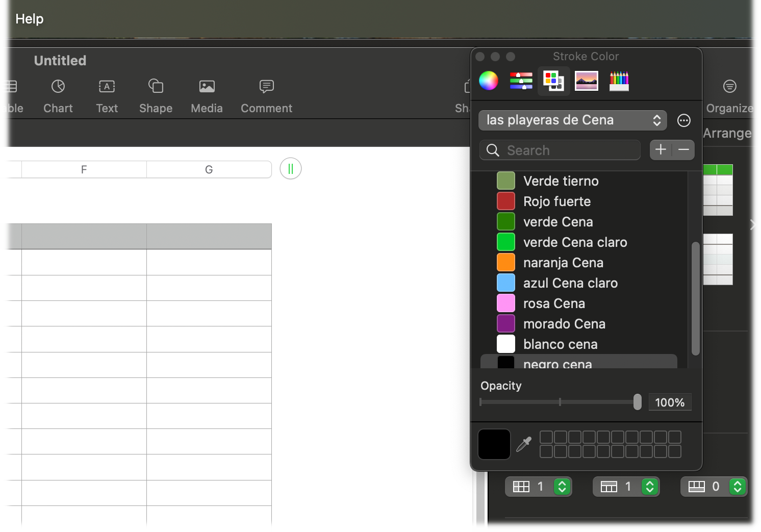Insert a Comment from the toolbar
Viewport: 761px width, 532px height.
pyautogui.click(x=266, y=95)
